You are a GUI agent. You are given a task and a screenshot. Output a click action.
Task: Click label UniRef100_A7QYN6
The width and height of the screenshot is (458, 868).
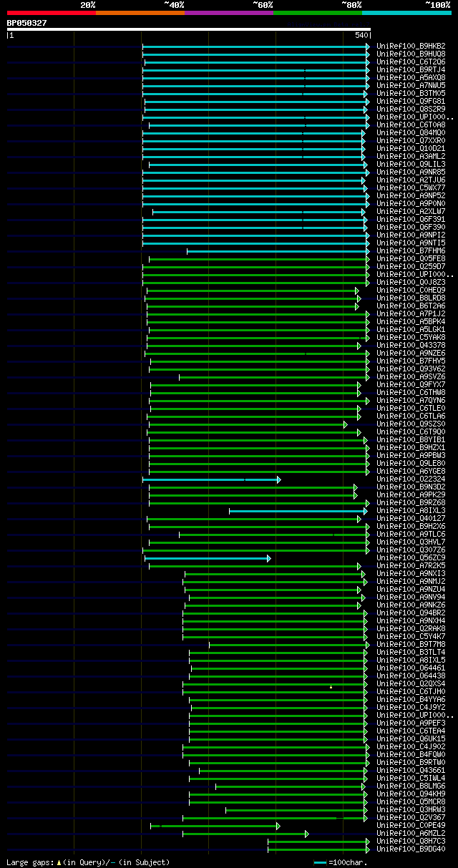(x=411, y=400)
